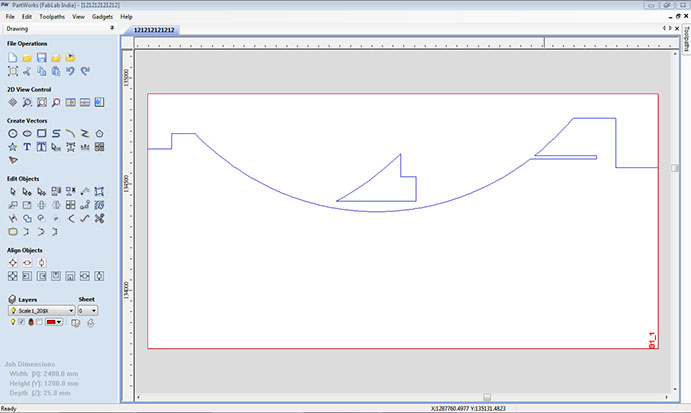Screen dimensions: 691x413
Task: Select the arrow selection tool
Action: tap(13, 191)
